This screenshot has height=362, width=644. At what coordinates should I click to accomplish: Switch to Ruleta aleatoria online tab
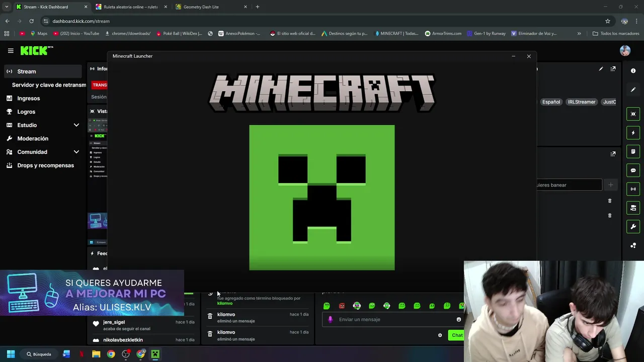tap(130, 7)
